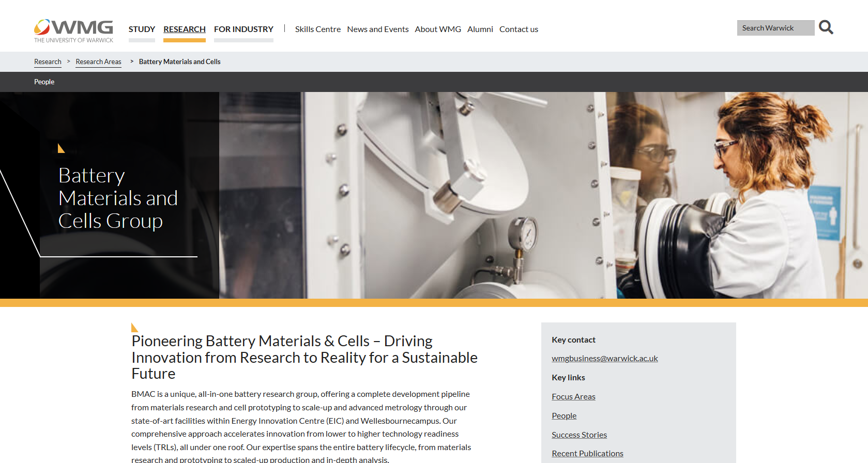Open the Contact us page
Screen dimensions: 868x463
coord(519,29)
